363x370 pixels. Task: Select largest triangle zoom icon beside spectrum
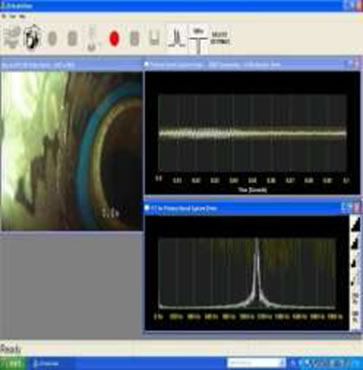point(355,224)
